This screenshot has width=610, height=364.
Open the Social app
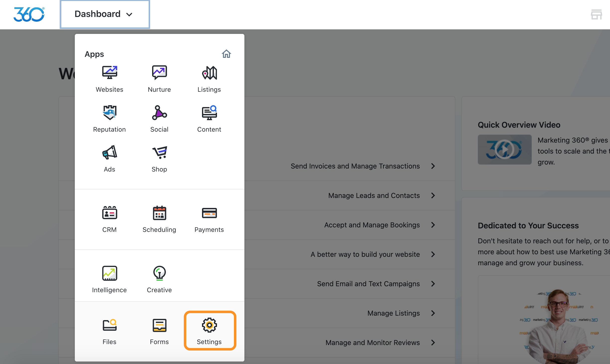[x=159, y=113]
